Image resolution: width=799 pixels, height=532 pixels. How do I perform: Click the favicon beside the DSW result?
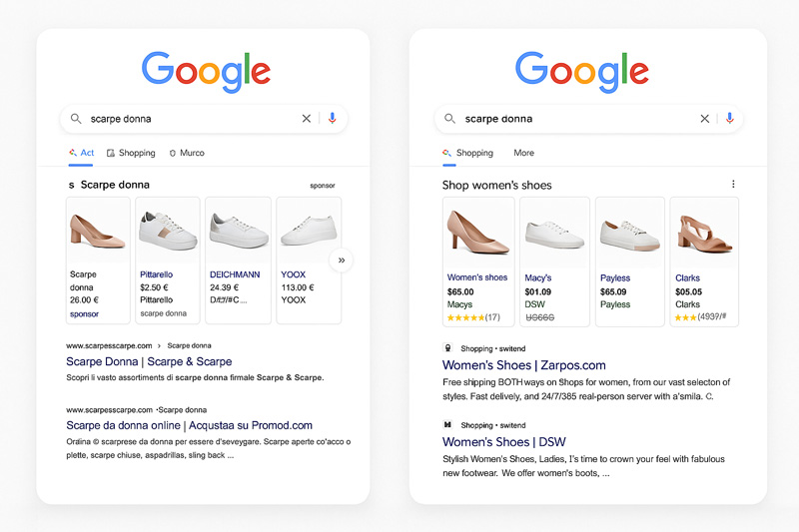[x=447, y=424]
